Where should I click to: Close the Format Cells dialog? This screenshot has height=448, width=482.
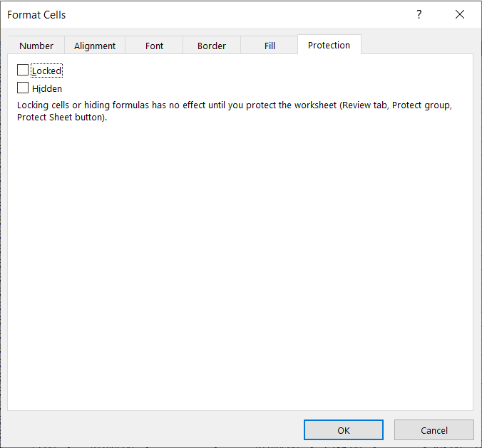(460, 14)
